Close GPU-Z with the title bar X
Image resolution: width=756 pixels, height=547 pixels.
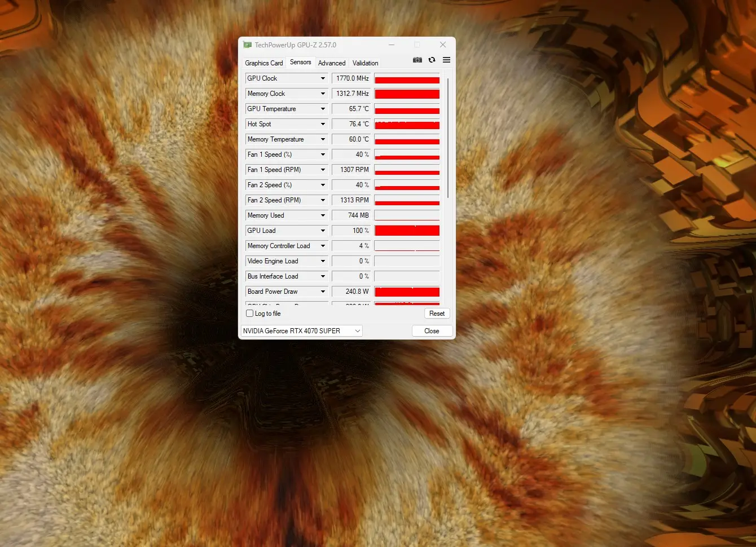[x=443, y=45]
